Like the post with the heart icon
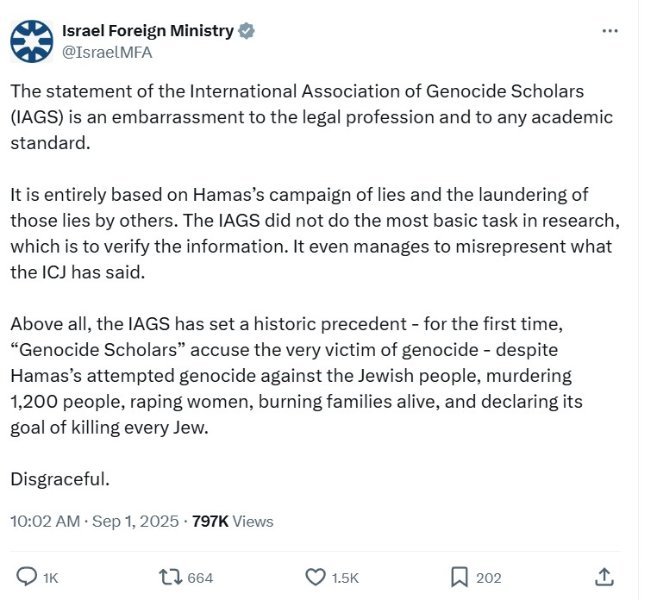The height and width of the screenshot is (600, 657). click(x=315, y=577)
